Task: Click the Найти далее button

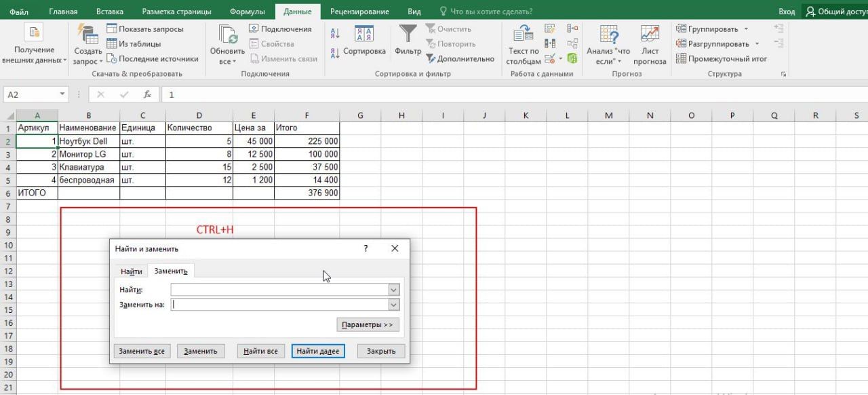Action: point(319,351)
